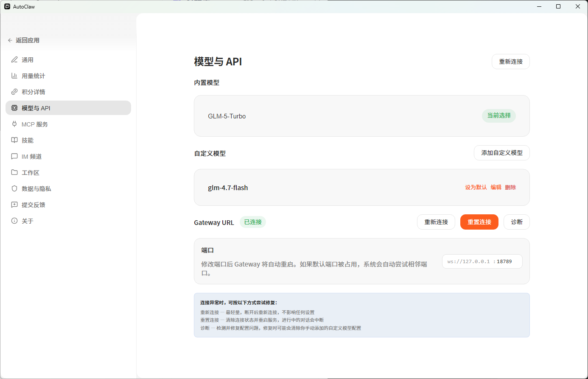Click the top 重新连接 button beside the title

511,62
